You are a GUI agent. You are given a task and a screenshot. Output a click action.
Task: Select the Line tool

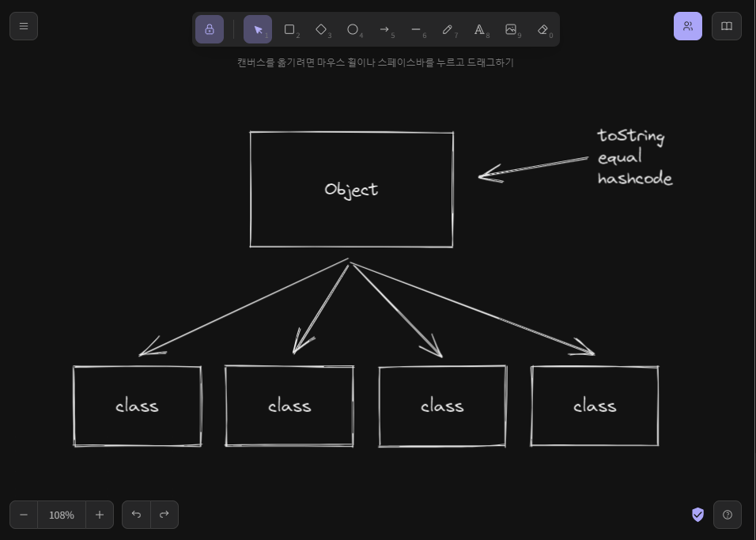416,29
